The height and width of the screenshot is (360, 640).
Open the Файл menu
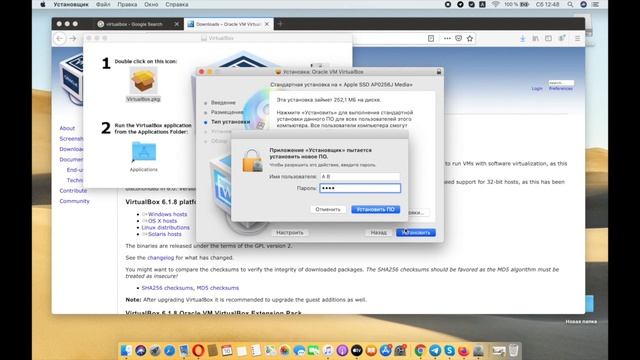103,4
